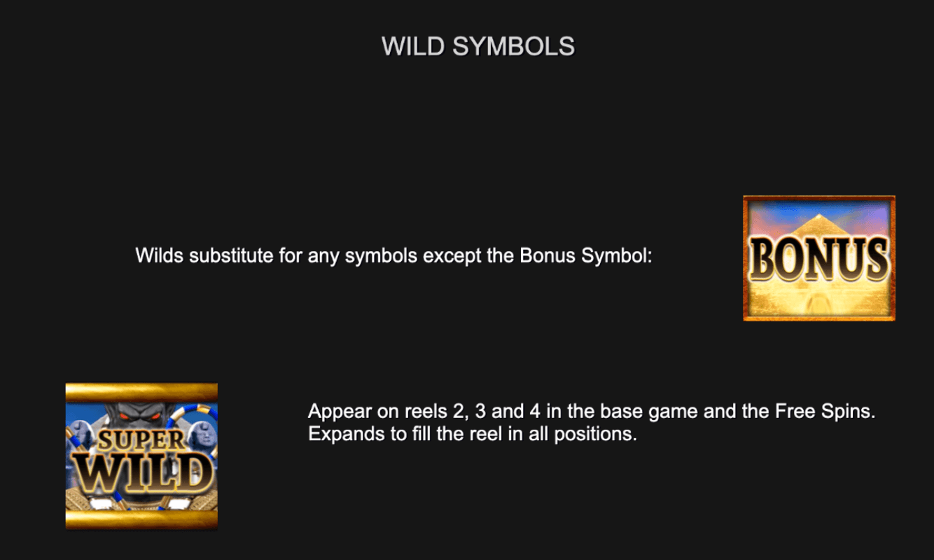Click the golden top bar of Super Wild

pyautogui.click(x=141, y=392)
